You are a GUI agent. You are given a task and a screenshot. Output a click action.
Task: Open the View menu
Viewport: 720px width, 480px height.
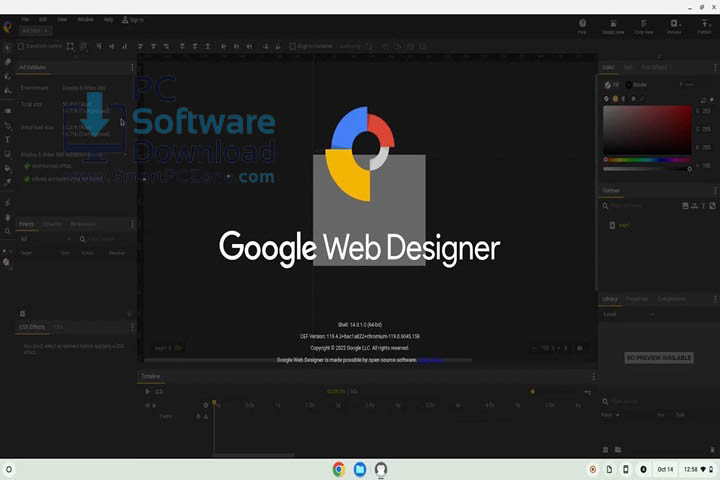[x=62, y=20]
